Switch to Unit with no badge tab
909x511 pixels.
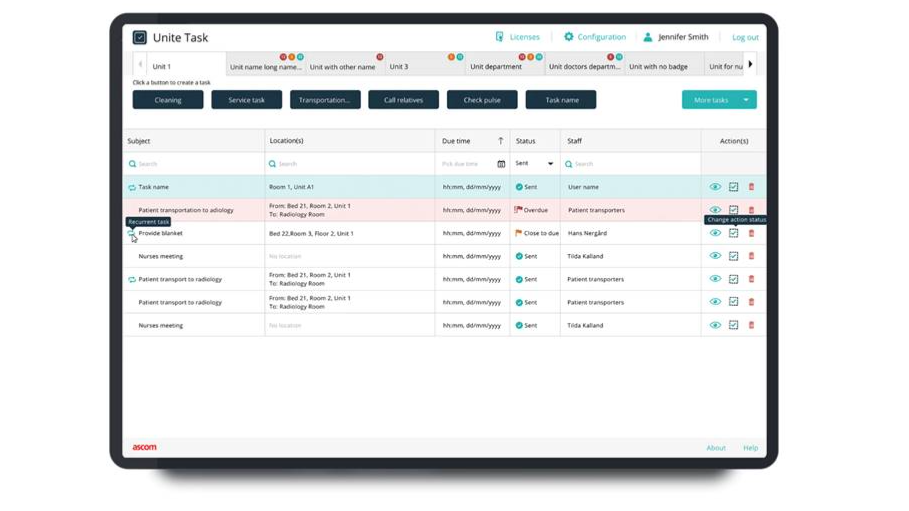click(x=664, y=64)
